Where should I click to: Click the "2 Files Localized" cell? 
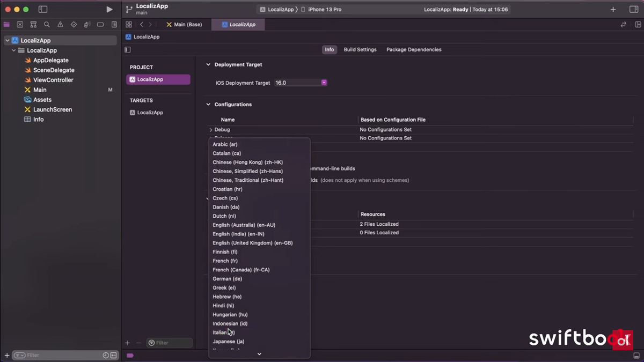click(379, 224)
